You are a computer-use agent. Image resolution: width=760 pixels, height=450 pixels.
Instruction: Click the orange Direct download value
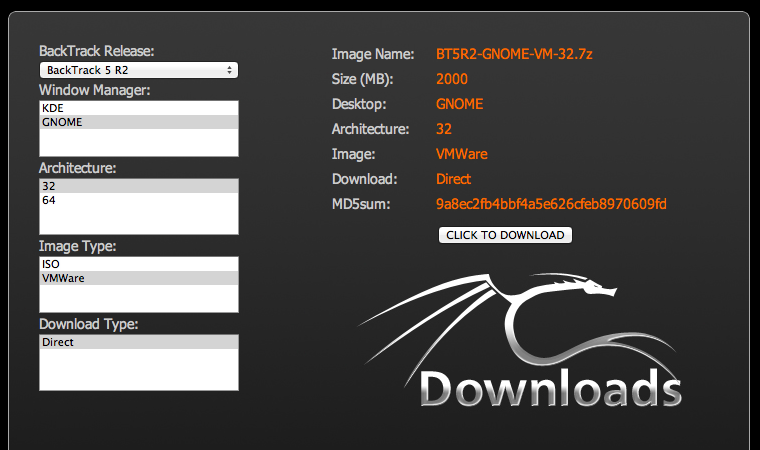[x=453, y=179]
